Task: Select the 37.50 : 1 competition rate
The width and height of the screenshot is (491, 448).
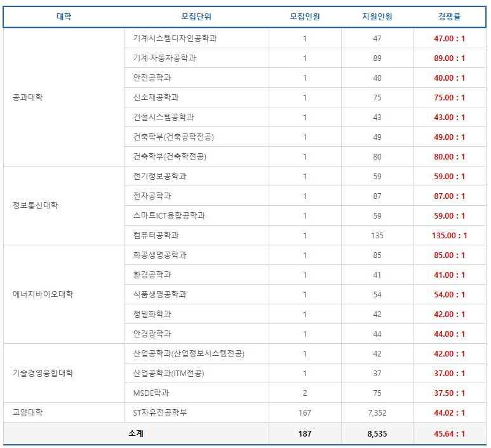Action: pyautogui.click(x=449, y=393)
